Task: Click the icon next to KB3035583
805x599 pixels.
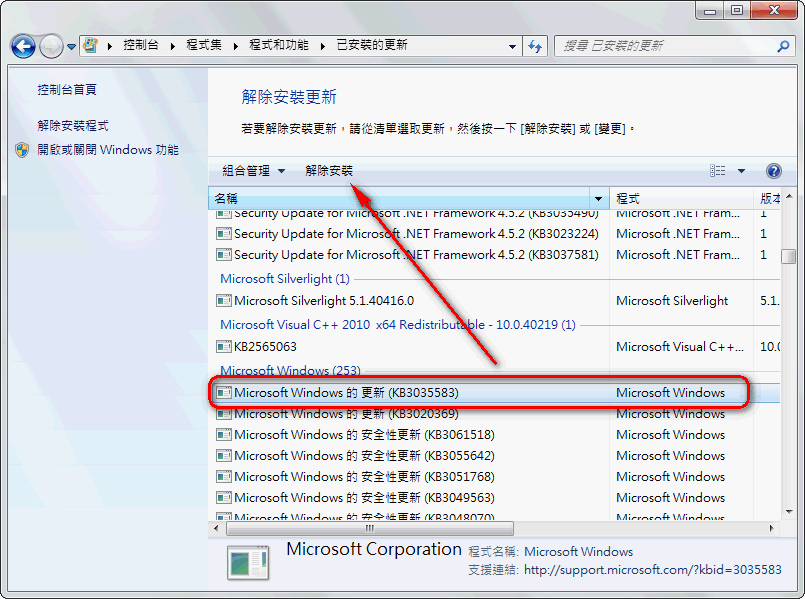Action: point(224,393)
